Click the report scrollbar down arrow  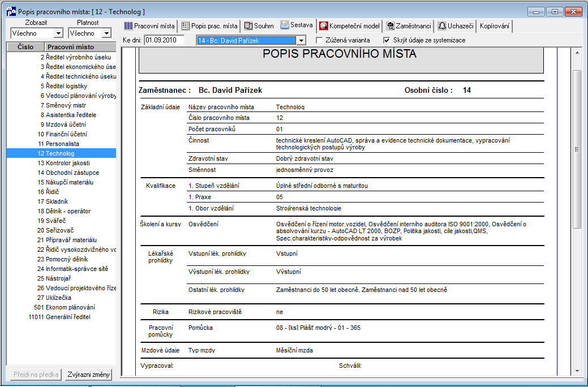point(577,371)
